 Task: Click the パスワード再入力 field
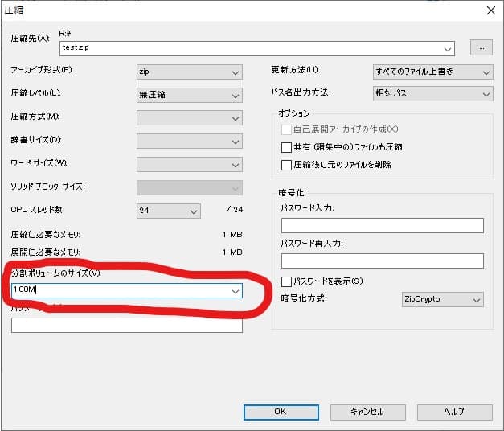pos(382,261)
